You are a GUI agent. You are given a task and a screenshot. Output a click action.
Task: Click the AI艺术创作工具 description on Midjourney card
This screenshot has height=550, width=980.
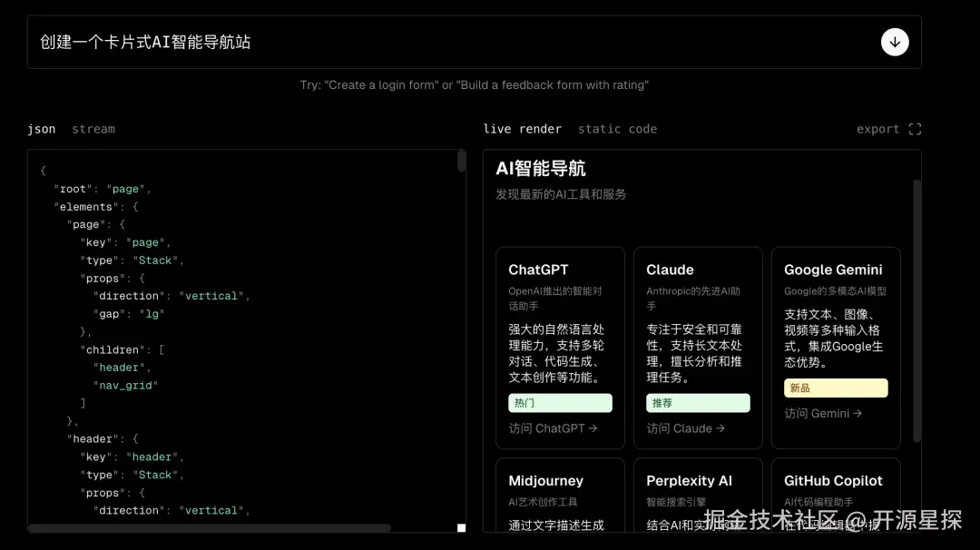pyautogui.click(x=543, y=502)
